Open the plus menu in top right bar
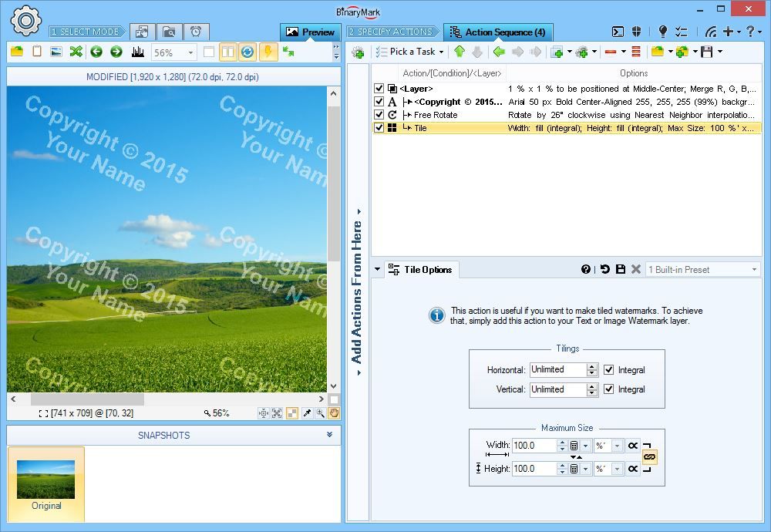Viewport: 771px width, 532px height. pyautogui.click(x=732, y=32)
